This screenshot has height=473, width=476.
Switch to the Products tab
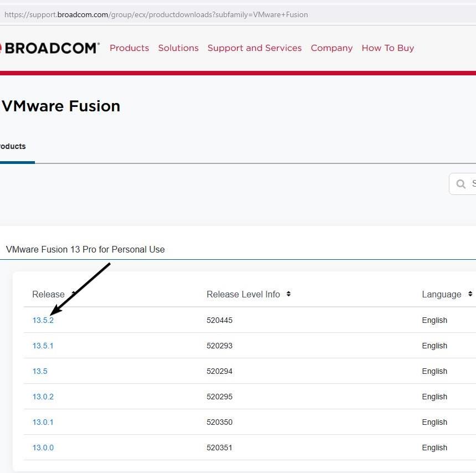coord(12,146)
